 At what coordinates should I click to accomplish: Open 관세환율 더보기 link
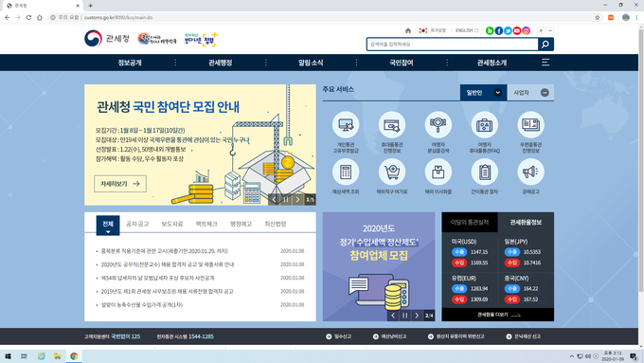498,315
